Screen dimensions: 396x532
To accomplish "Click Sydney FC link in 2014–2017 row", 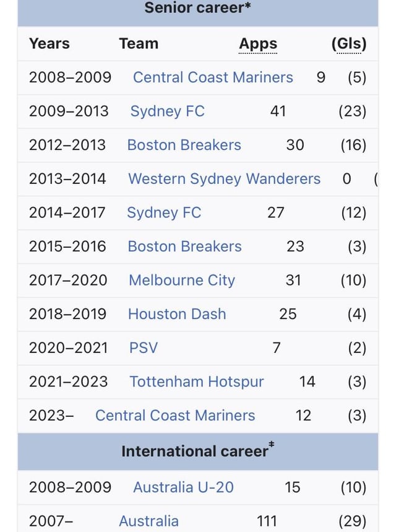I will [x=164, y=213].
